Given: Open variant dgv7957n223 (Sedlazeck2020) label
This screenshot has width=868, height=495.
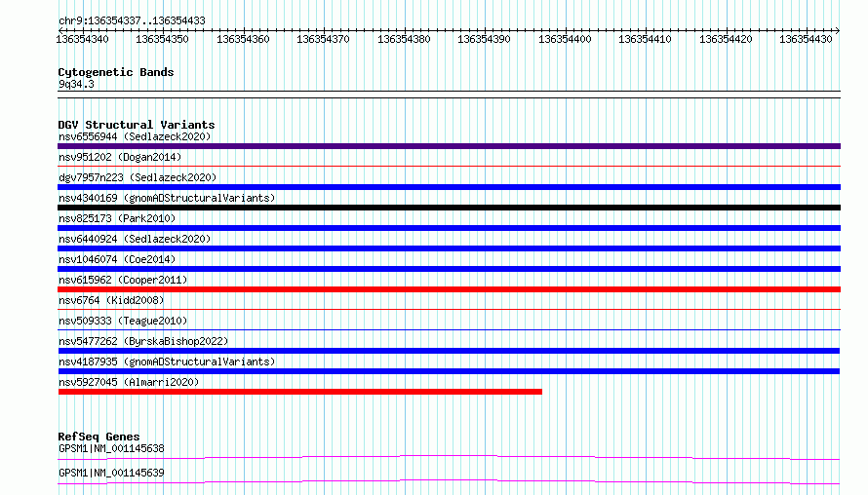Looking at the screenshot, I should [x=138, y=177].
